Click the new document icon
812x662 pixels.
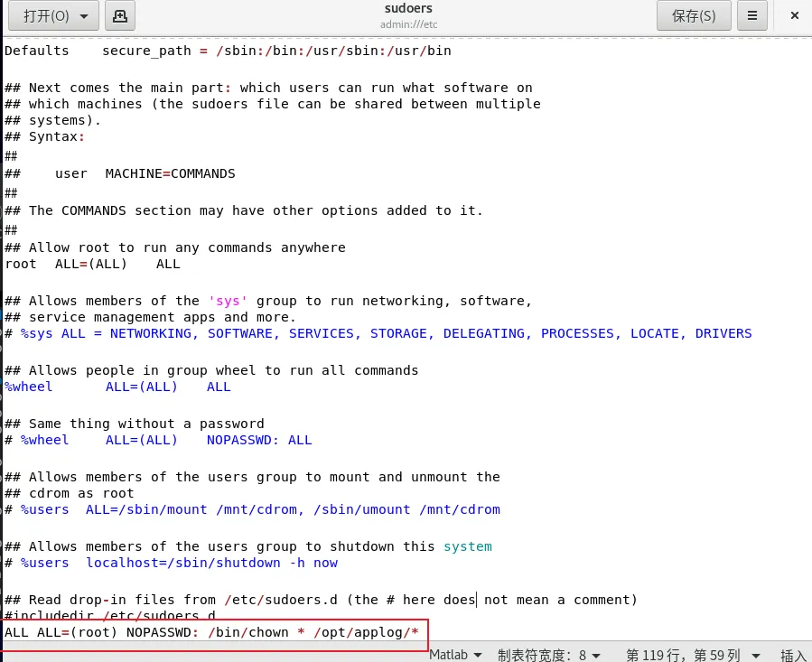pyautogui.click(x=120, y=15)
